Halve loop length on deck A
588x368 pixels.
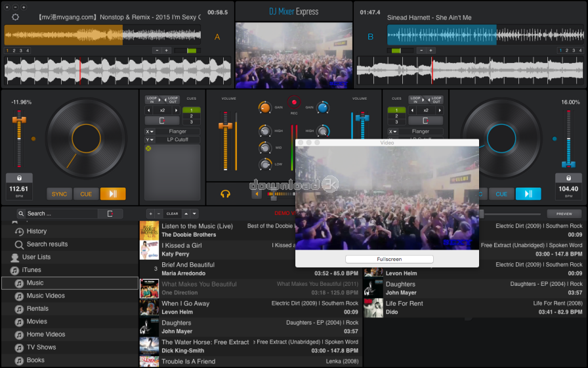[149, 110]
